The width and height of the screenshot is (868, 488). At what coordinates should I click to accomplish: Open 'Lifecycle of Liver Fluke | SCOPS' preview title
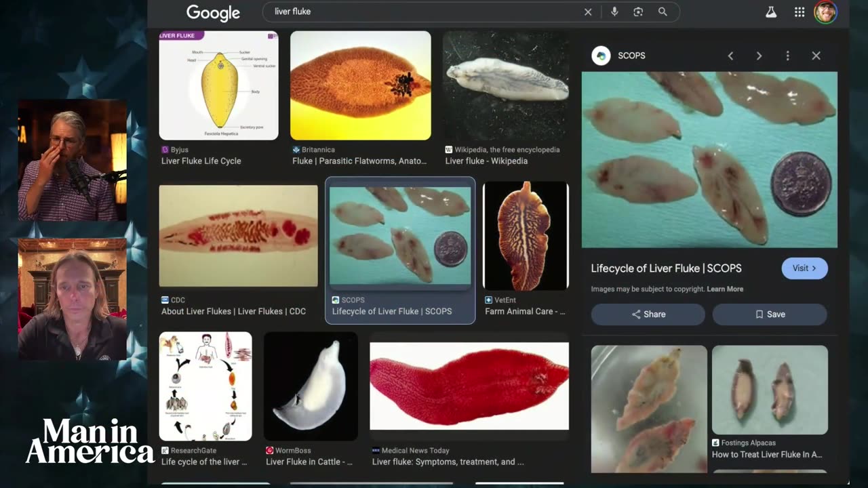(666, 268)
